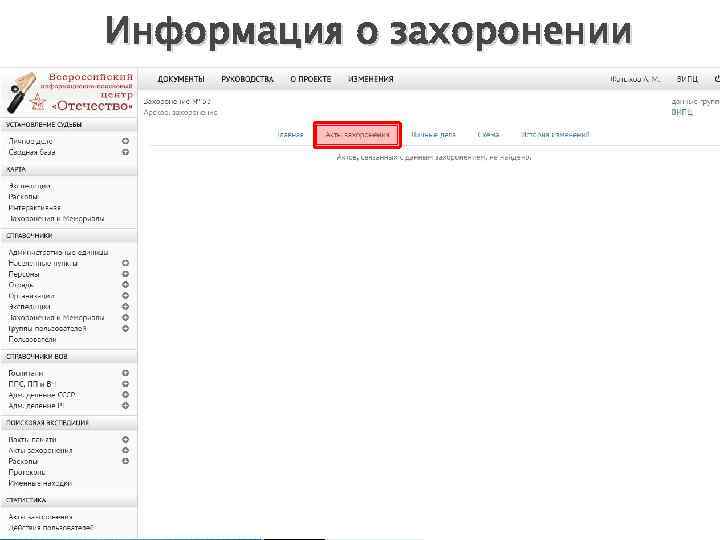This screenshot has height=540, width=720.
Task: Open Экспедиции under Справочники section
Action: pos(30,307)
